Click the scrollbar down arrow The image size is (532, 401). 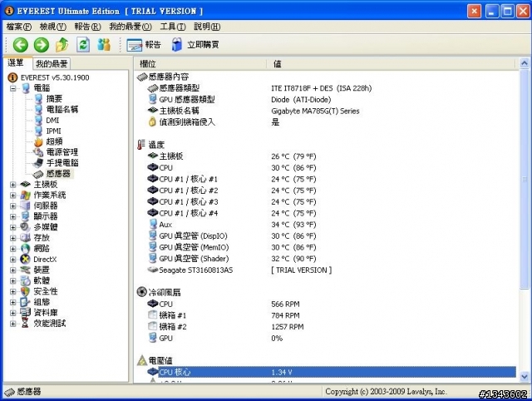coord(525,376)
